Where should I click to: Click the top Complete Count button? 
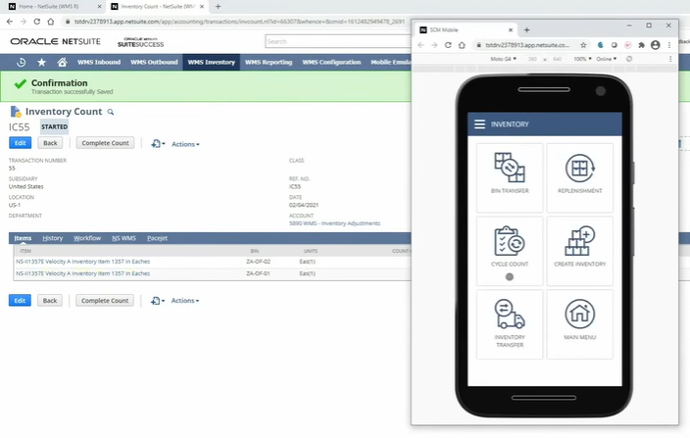[105, 143]
